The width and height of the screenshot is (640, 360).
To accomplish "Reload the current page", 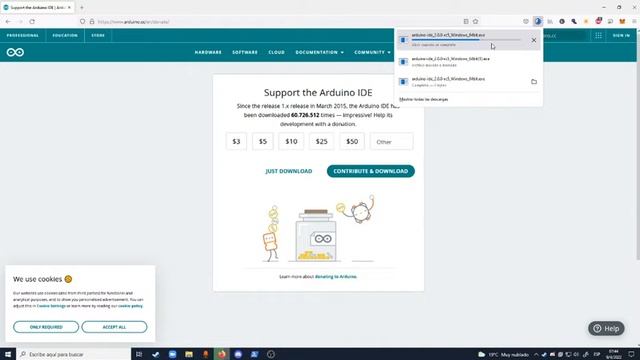I will [x=32, y=22].
